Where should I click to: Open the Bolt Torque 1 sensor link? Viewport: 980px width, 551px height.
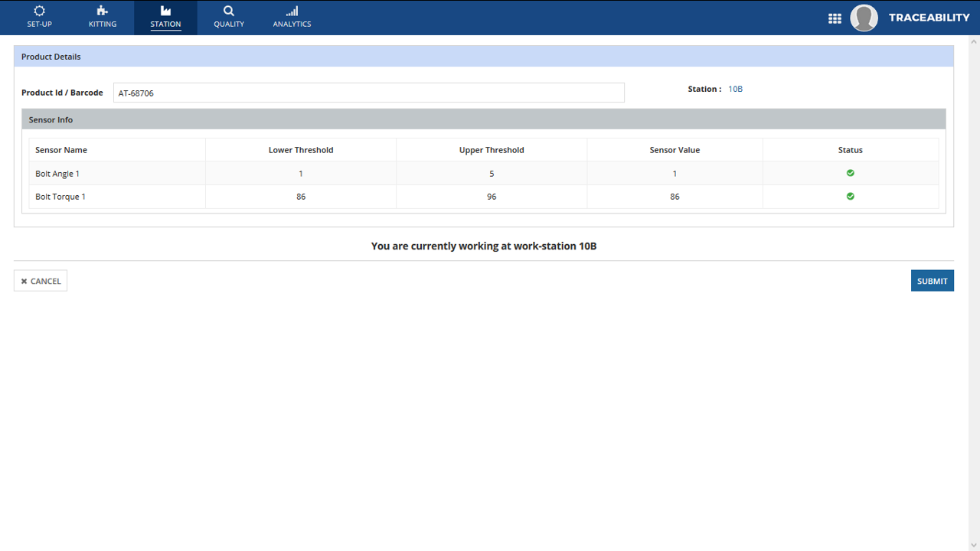pos(60,196)
